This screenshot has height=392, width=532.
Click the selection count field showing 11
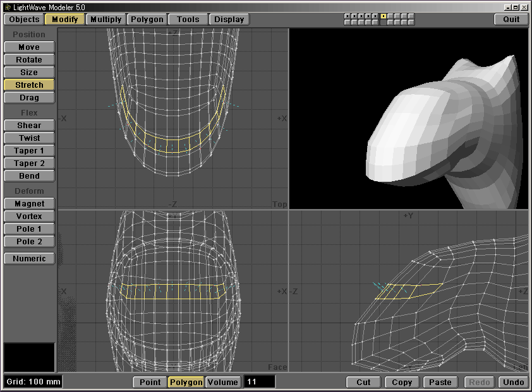click(x=260, y=382)
